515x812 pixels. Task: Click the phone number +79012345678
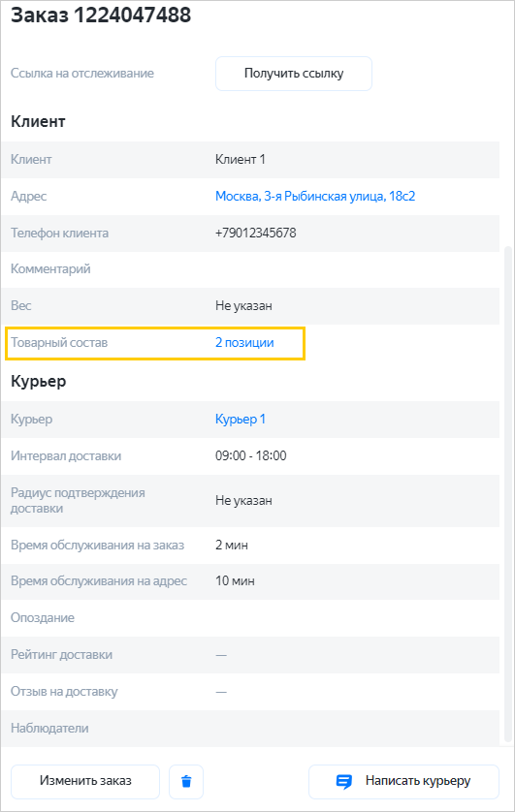[x=256, y=233]
